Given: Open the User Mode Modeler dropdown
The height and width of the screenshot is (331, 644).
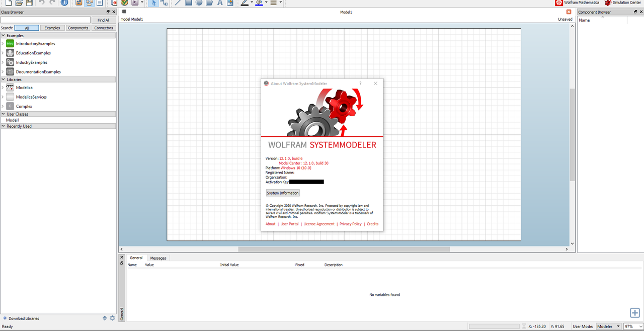Looking at the screenshot, I should 609,326.
